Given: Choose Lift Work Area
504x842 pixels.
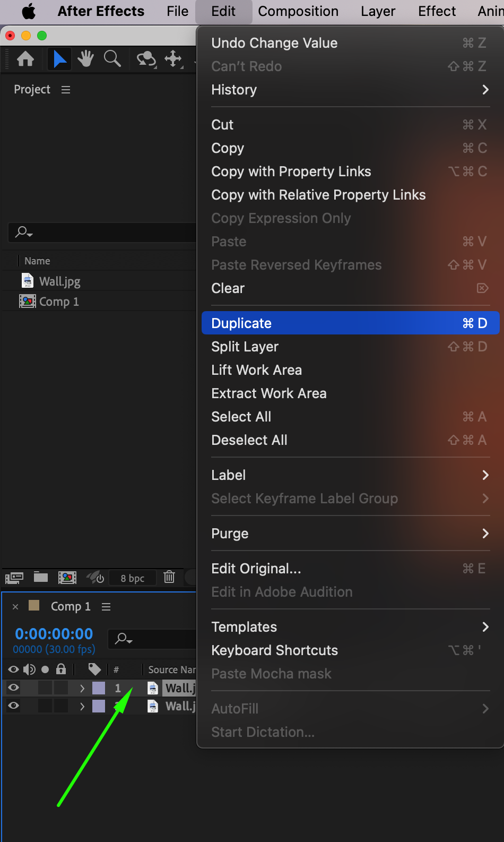Looking at the screenshot, I should tap(350, 370).
